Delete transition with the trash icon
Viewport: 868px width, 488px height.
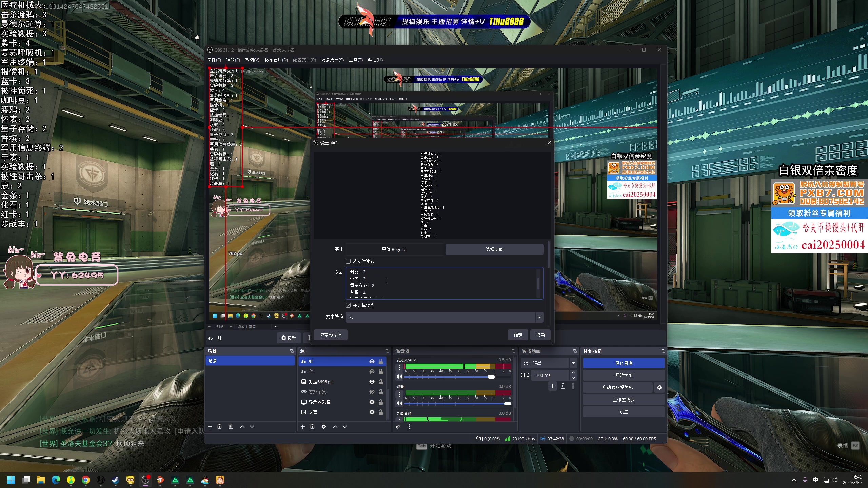pyautogui.click(x=563, y=386)
